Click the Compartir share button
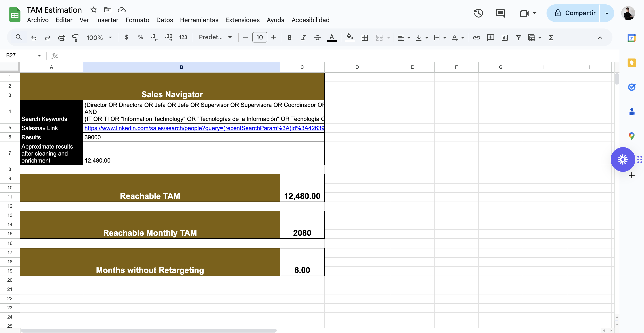The width and height of the screenshot is (644, 333). tap(573, 13)
